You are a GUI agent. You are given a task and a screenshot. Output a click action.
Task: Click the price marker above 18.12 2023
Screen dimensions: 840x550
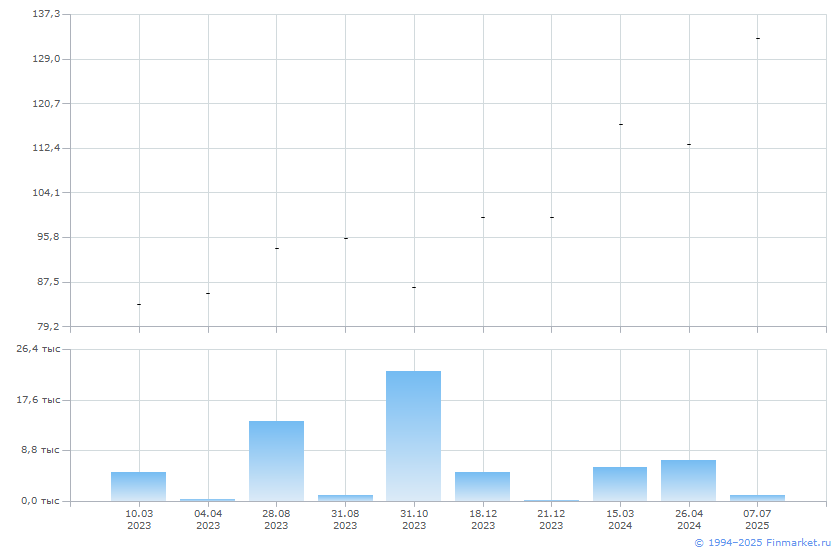point(483,217)
